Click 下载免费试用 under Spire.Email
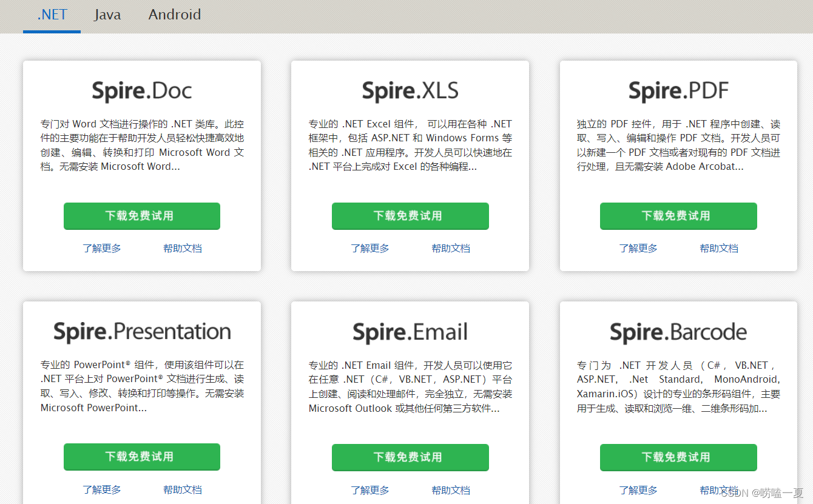The image size is (813, 504). tap(410, 457)
